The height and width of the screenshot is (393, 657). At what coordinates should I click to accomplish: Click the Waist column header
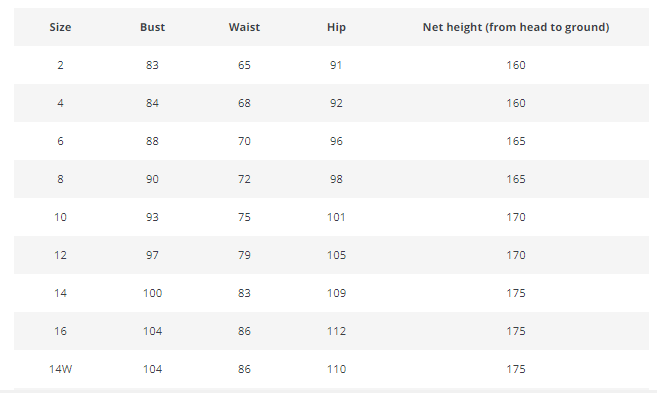244,27
